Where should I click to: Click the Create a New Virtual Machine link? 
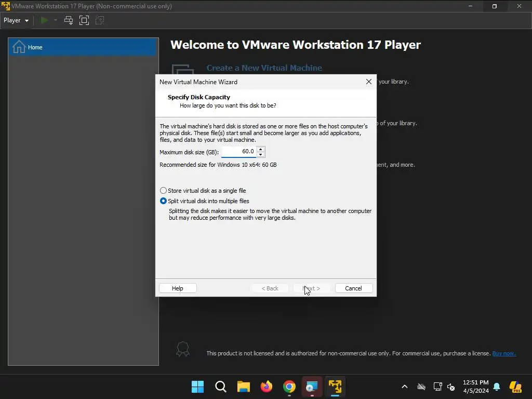click(x=264, y=68)
